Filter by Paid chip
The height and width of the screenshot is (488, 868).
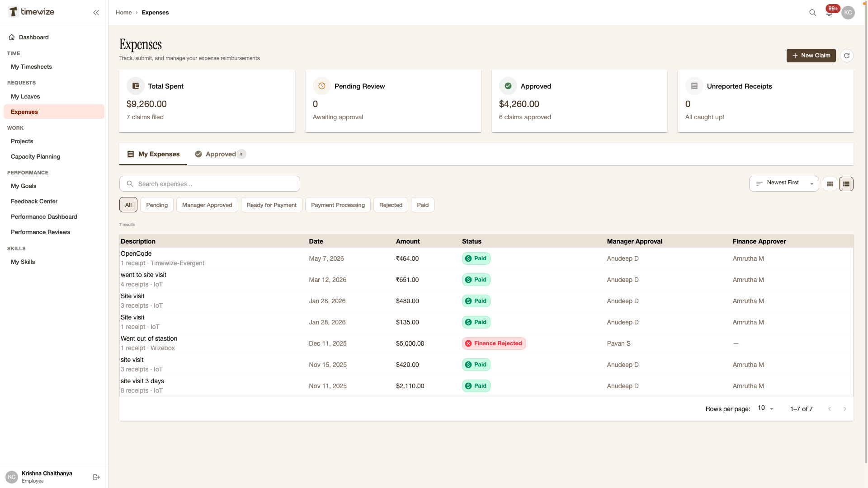(423, 205)
